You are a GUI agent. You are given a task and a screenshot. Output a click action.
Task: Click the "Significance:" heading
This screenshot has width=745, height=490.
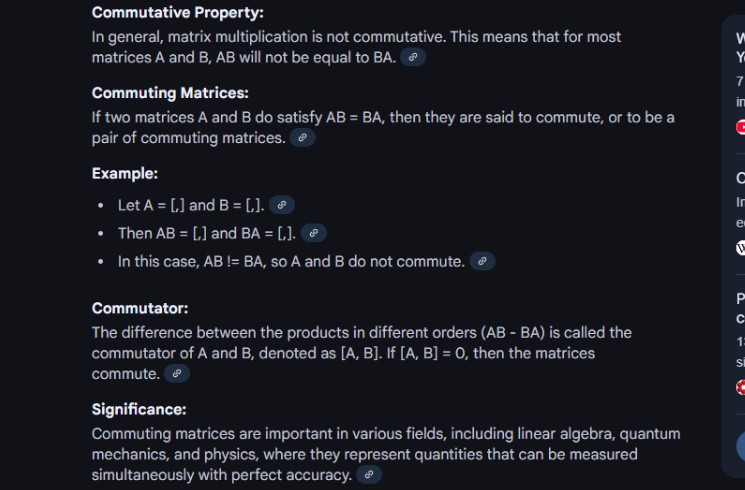click(x=139, y=409)
